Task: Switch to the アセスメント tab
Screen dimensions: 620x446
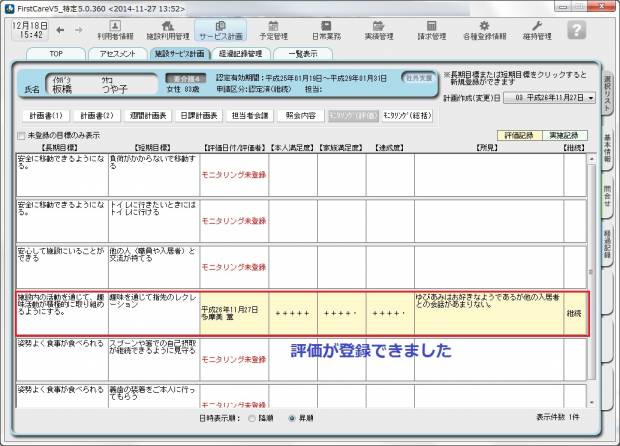Action: [118, 53]
